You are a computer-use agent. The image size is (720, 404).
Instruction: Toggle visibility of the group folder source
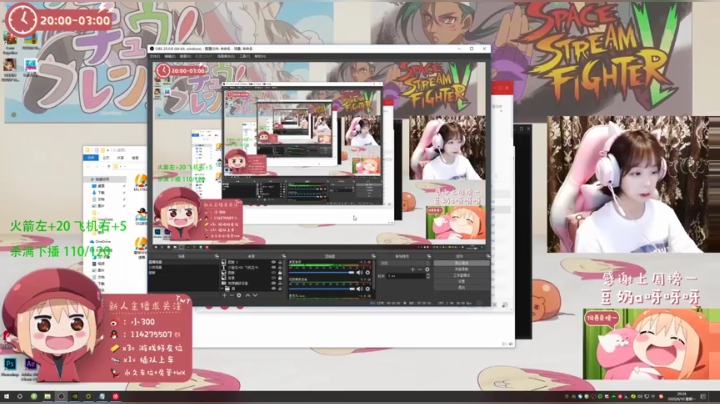[x=273, y=288]
